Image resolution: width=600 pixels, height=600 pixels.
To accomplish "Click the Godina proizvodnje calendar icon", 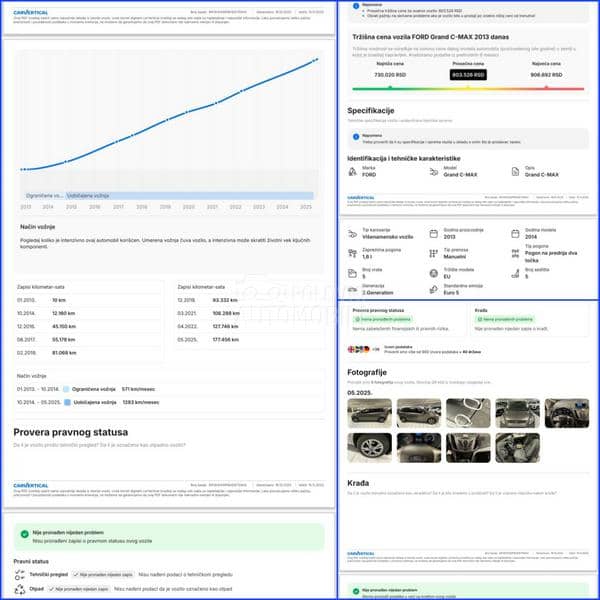I will pyautogui.click(x=435, y=234).
